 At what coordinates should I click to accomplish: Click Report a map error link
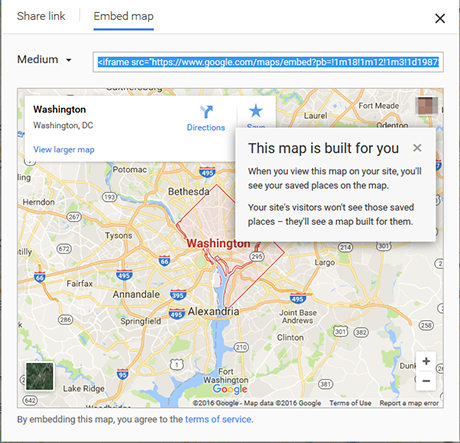[409, 403]
